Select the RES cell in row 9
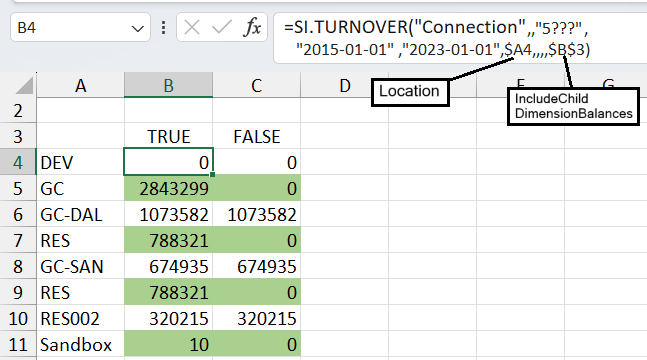This screenshot has height=360, width=647. tap(80, 292)
